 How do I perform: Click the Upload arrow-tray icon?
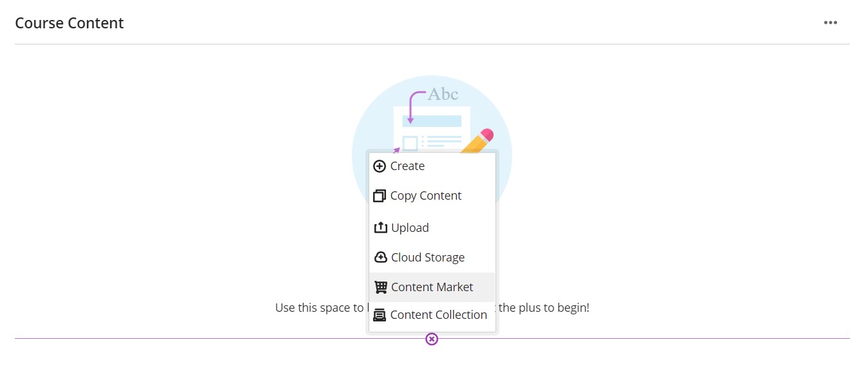click(380, 227)
